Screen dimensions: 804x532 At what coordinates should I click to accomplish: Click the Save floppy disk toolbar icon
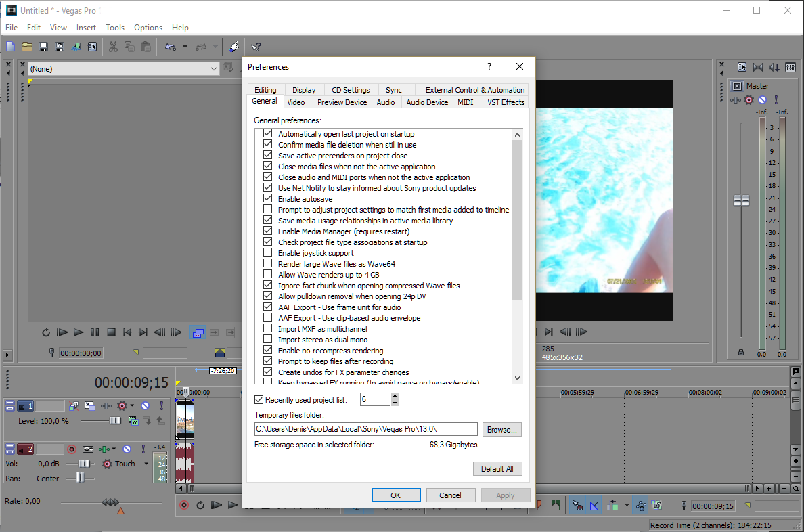click(43, 47)
